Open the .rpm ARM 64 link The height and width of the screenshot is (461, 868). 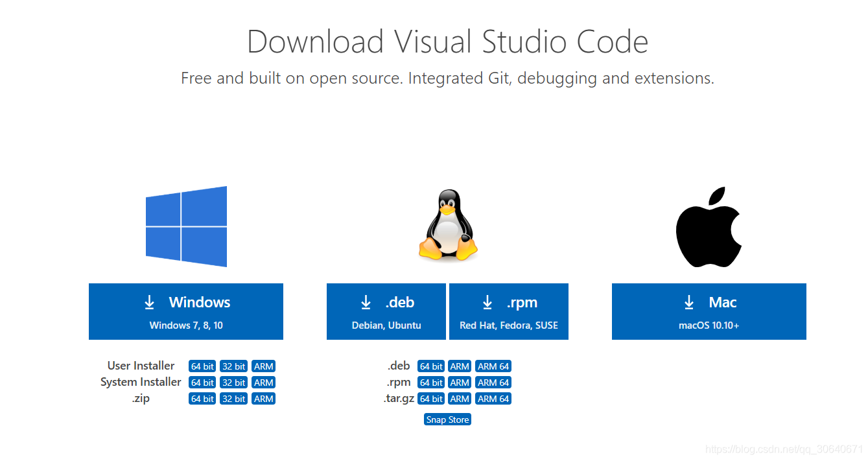493,383
